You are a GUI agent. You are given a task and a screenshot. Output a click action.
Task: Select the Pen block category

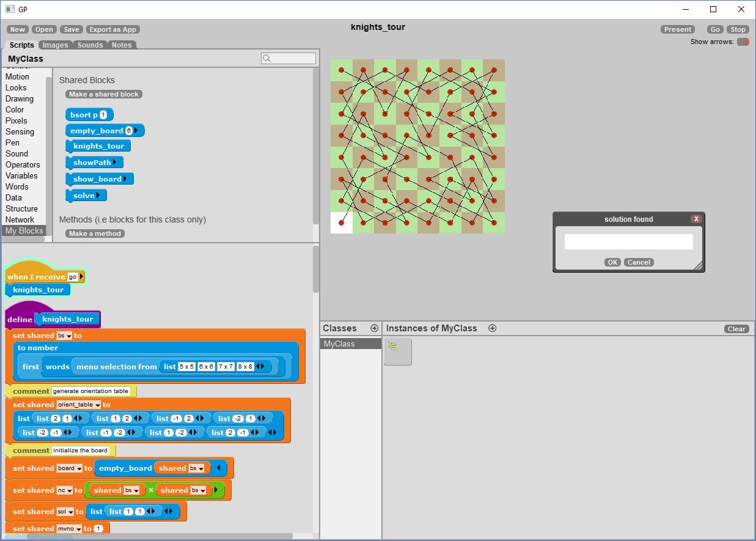pyautogui.click(x=12, y=142)
